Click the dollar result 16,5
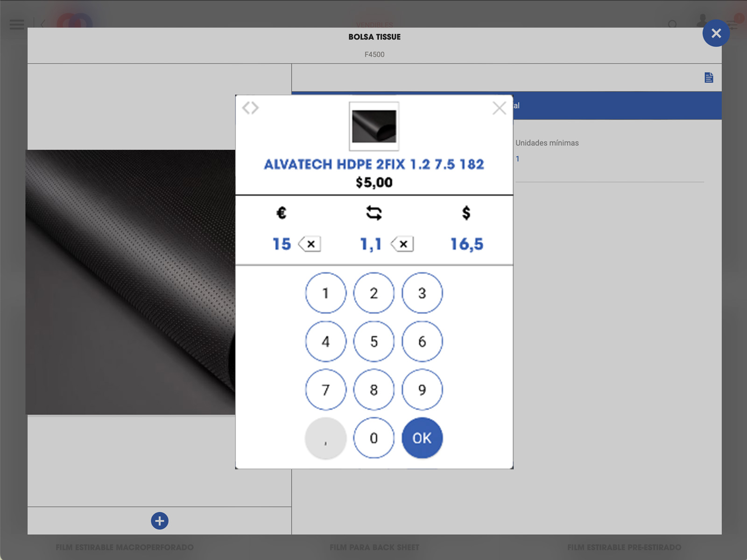 [x=466, y=244]
